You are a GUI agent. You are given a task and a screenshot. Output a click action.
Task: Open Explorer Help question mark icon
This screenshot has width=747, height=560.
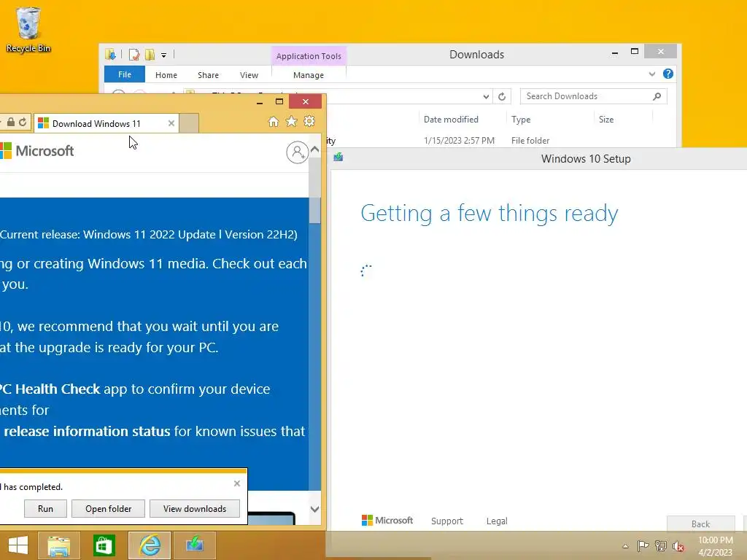pos(668,74)
